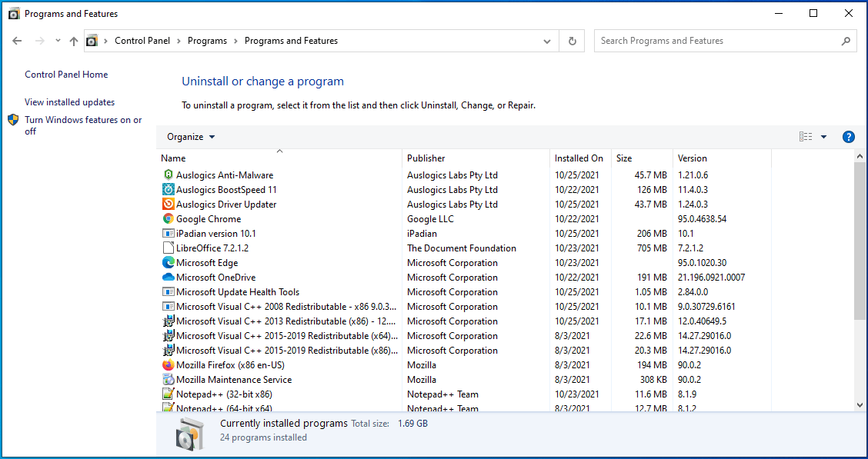The image size is (868, 459).
Task: Click the Microsoft OneDrive cloud icon
Action: [169, 277]
